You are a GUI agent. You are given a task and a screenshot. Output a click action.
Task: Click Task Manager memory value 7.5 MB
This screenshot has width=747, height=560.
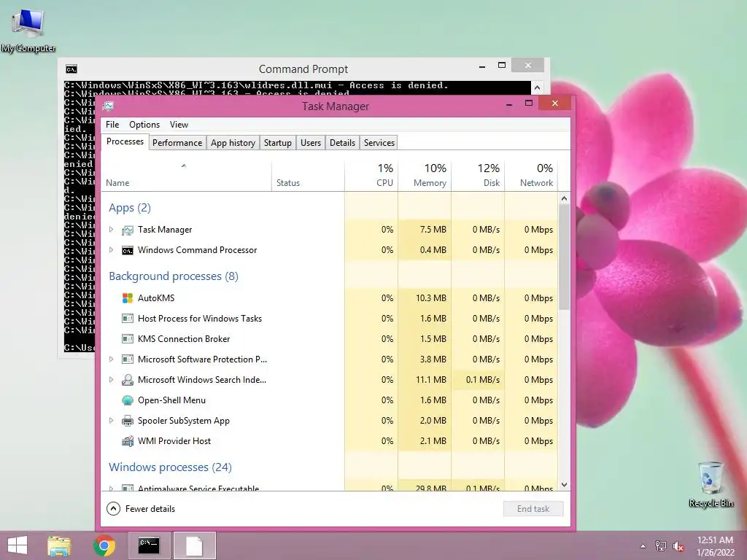tap(433, 230)
